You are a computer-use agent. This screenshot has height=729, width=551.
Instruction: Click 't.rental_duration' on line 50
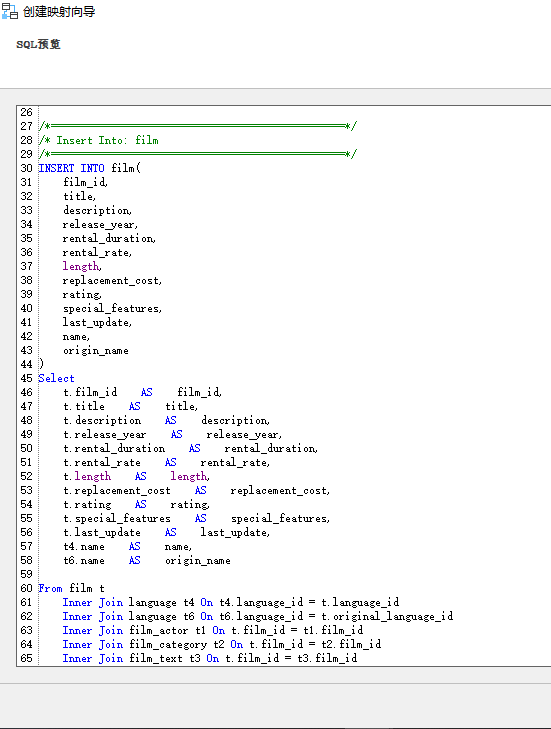pos(114,448)
